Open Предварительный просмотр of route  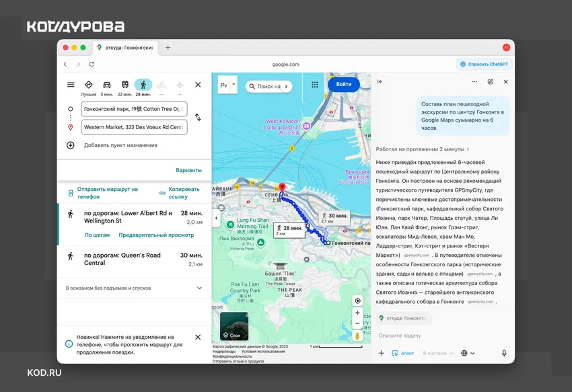pyautogui.click(x=156, y=235)
